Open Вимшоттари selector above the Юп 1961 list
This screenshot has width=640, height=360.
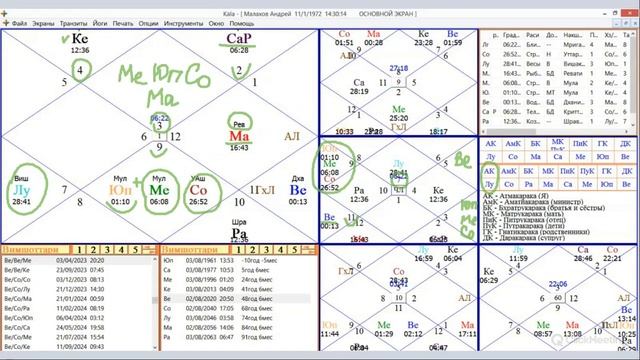tap(195, 249)
